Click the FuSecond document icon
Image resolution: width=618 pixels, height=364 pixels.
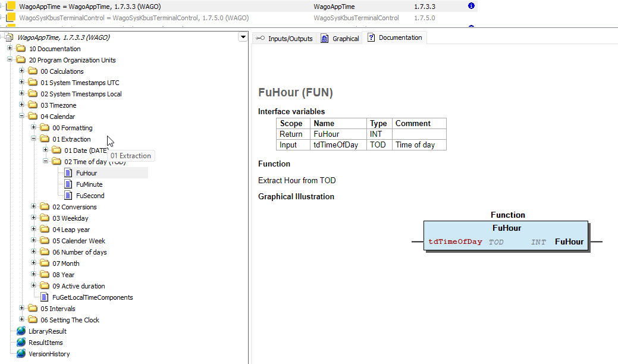[68, 196]
